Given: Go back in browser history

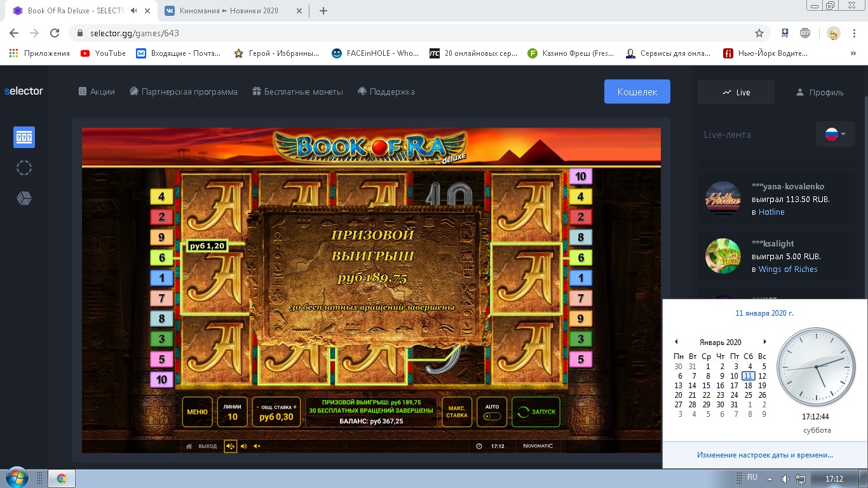Looking at the screenshot, I should (x=14, y=33).
